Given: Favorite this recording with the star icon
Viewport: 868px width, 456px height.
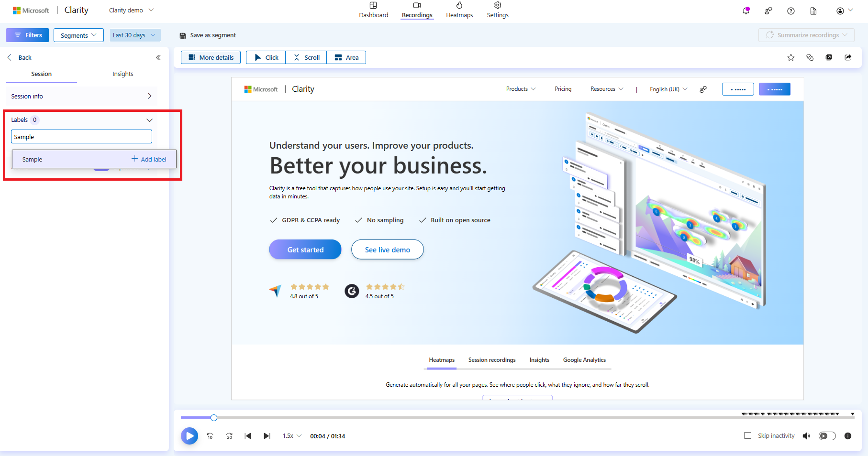Looking at the screenshot, I should tap(791, 57).
